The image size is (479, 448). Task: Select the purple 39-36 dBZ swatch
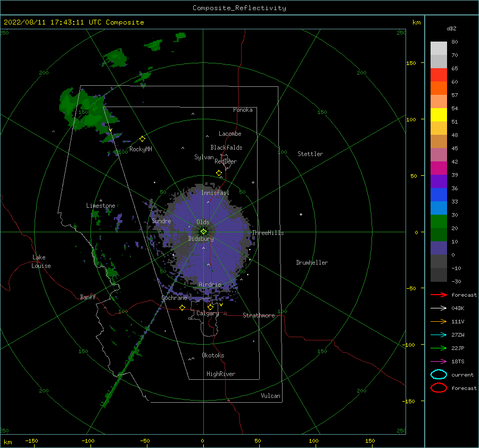click(439, 182)
